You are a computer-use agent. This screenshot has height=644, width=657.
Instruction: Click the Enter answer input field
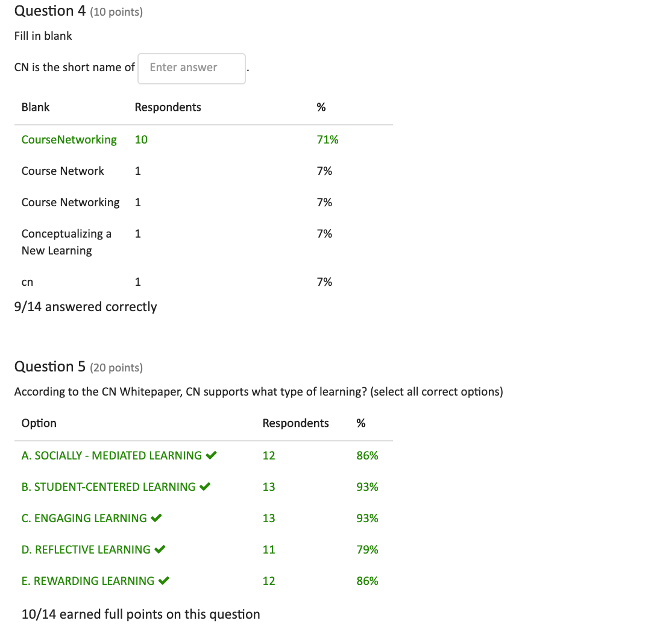192,68
